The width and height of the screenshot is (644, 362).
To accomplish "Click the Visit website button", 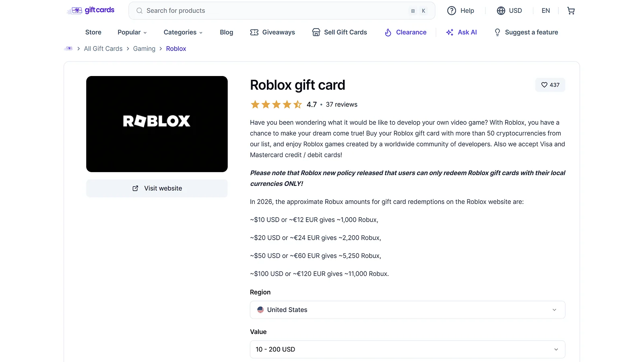I will coord(157,188).
